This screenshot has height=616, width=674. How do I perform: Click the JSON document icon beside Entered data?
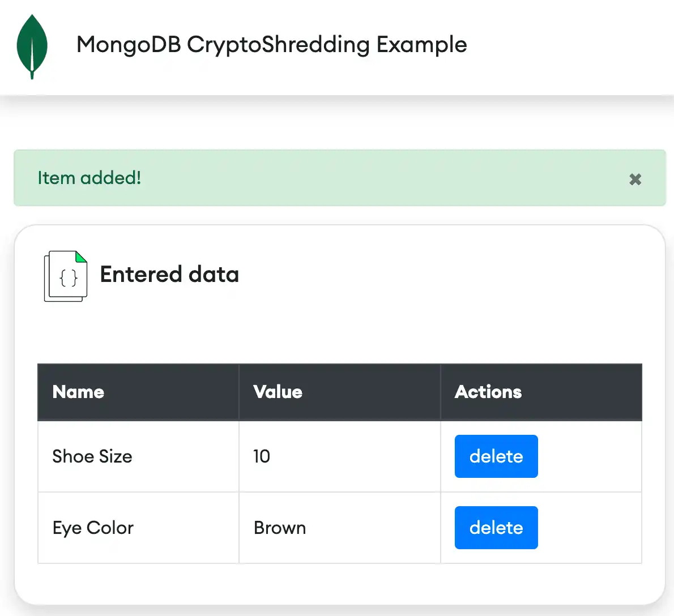pos(65,276)
